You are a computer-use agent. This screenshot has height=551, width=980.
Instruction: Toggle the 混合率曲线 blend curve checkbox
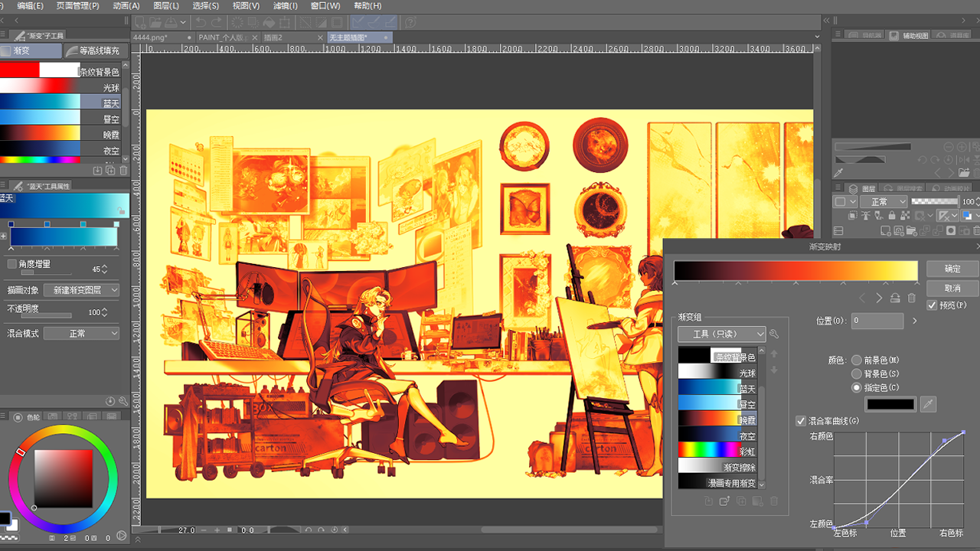[x=801, y=421]
